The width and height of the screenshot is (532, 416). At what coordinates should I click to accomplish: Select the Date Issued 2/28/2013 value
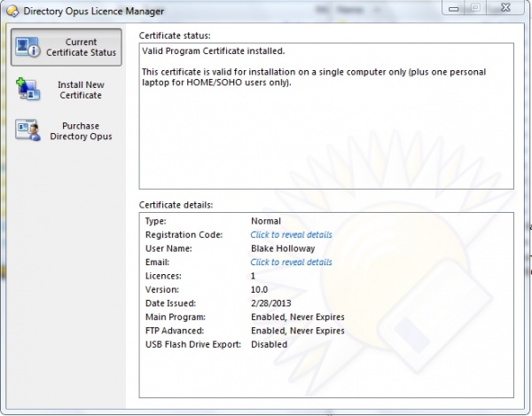tap(271, 304)
